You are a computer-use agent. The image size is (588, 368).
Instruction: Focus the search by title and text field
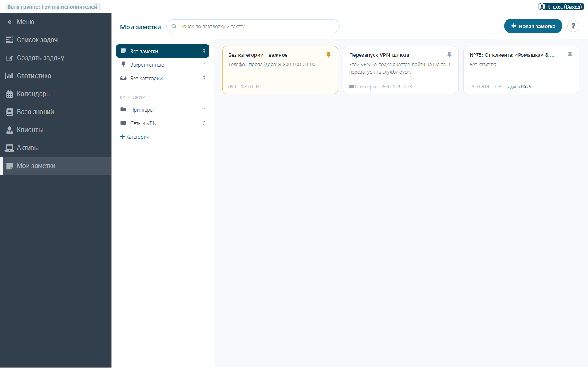[253, 26]
